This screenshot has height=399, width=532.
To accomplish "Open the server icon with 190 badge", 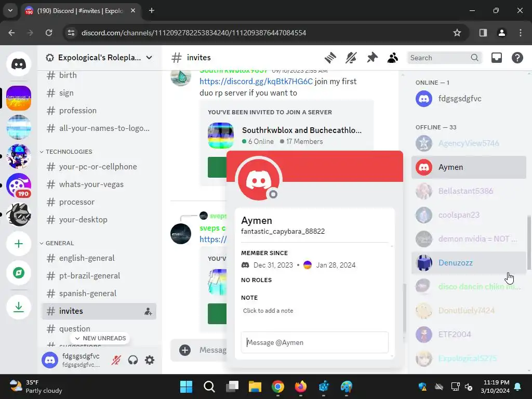I will [19, 185].
